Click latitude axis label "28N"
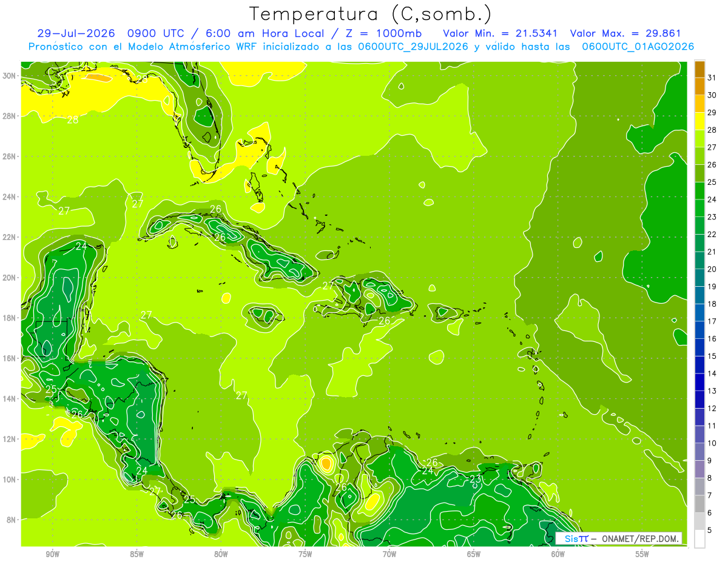Image resolution: width=728 pixels, height=562 pixels. point(10,116)
